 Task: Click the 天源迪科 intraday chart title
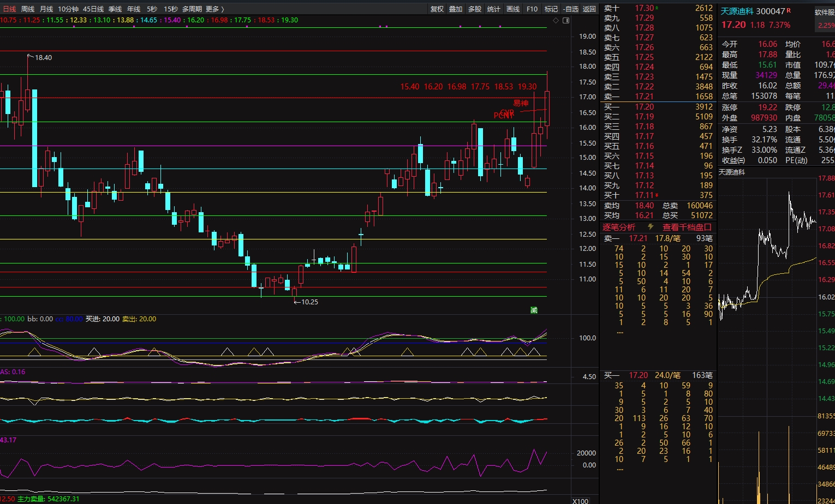pos(731,172)
